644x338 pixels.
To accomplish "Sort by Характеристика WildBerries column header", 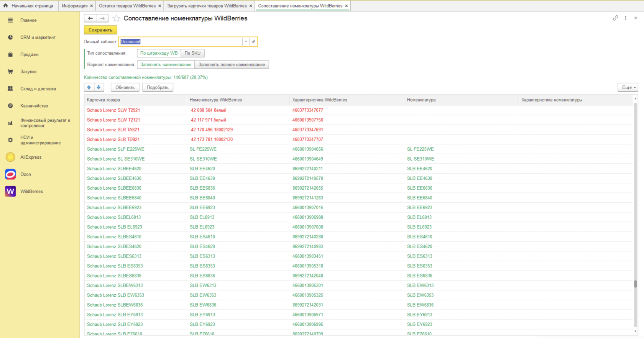I will click(x=347, y=100).
